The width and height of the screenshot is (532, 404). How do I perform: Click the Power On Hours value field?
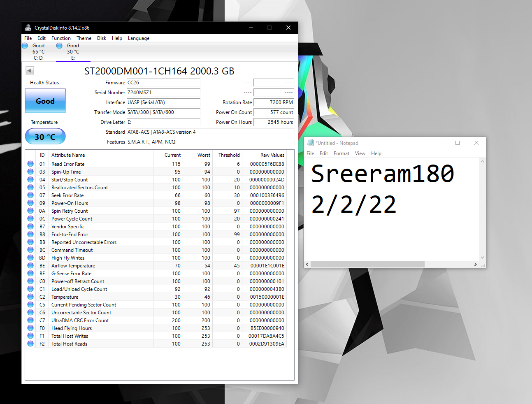(274, 122)
